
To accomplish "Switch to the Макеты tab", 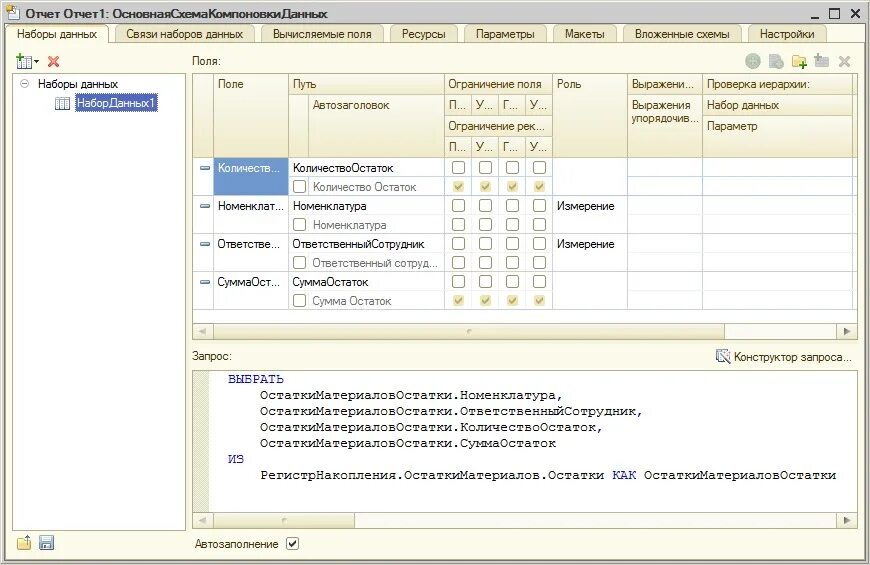I will point(584,34).
